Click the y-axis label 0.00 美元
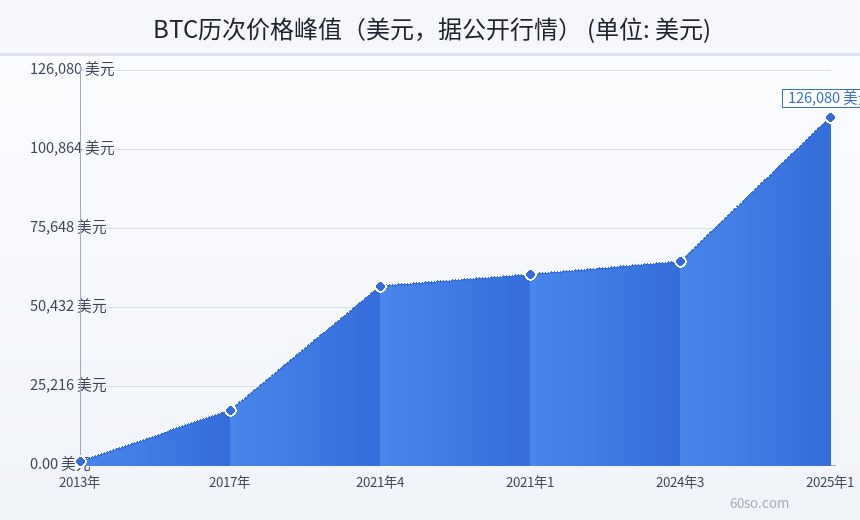Image resolution: width=860 pixels, height=520 pixels. 60,464
